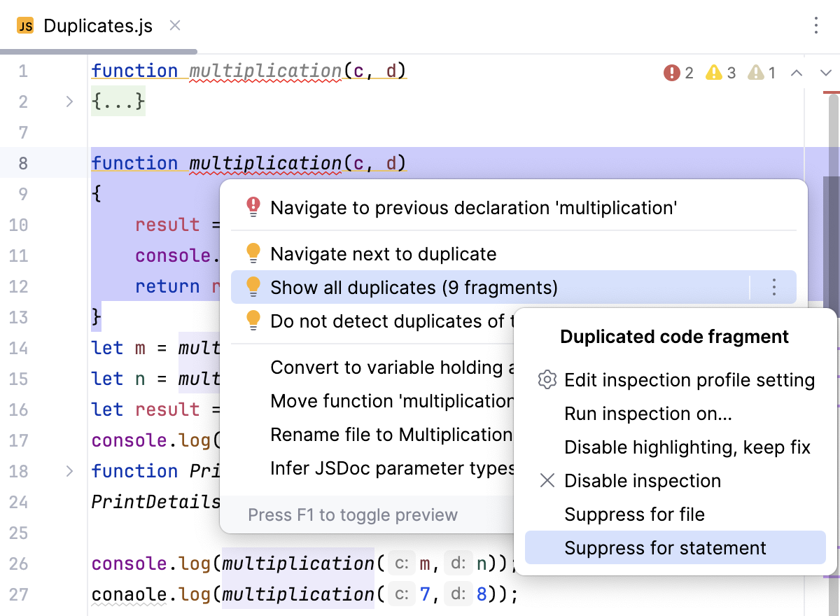
Task: Expand folded function at line 18
Action: click(69, 471)
